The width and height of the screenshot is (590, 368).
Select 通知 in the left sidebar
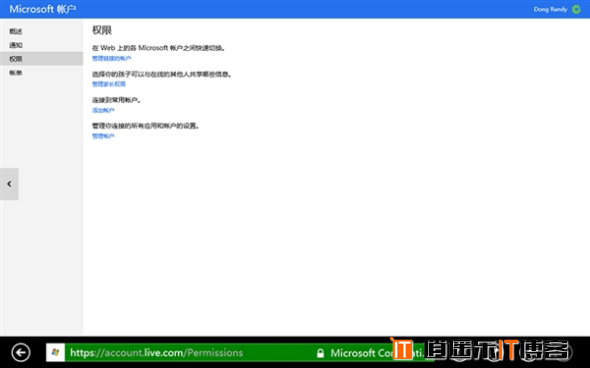16,45
